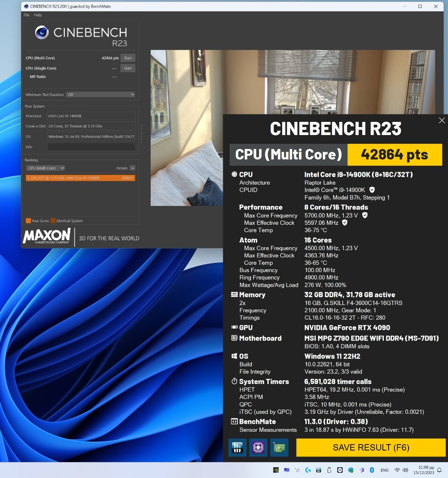The width and height of the screenshot is (448, 478).
Task: Click Cinebench window title bar icon
Action: (26, 6)
